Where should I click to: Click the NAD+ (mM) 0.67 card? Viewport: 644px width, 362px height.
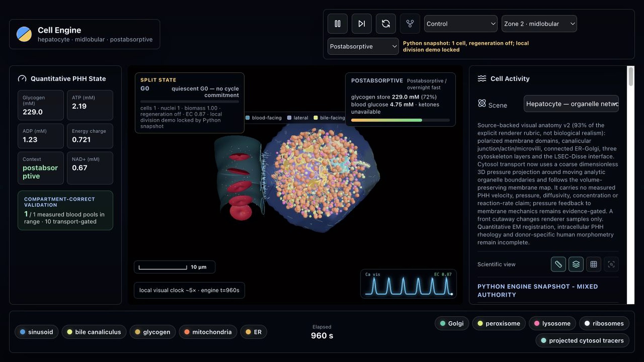point(90,168)
